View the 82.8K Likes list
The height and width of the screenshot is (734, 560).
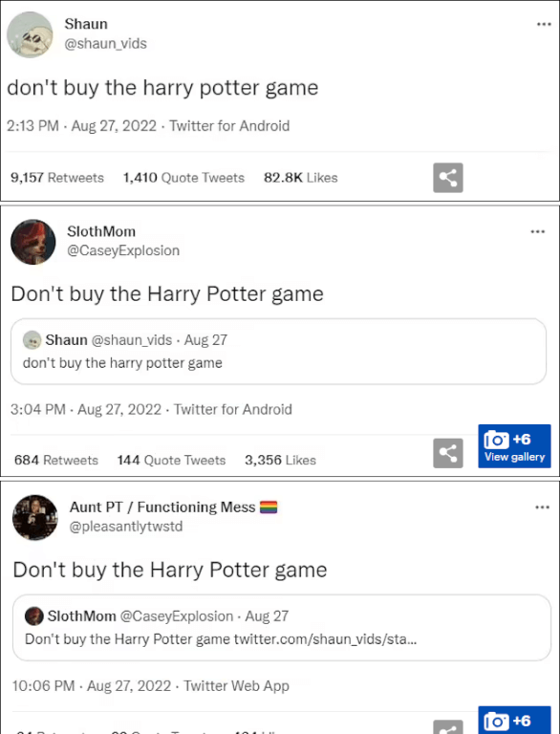301,178
